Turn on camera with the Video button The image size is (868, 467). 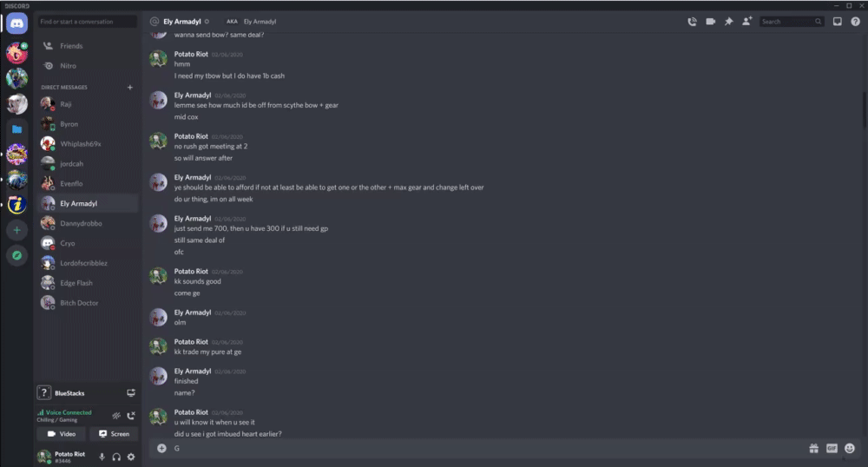tap(62, 434)
